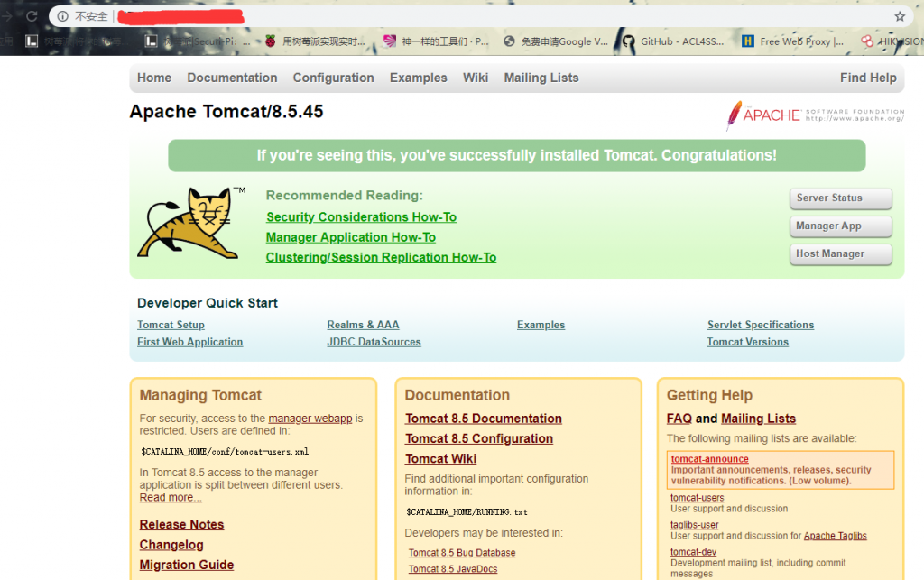Open the Manager App button
This screenshot has height=580, width=924.
tap(840, 226)
